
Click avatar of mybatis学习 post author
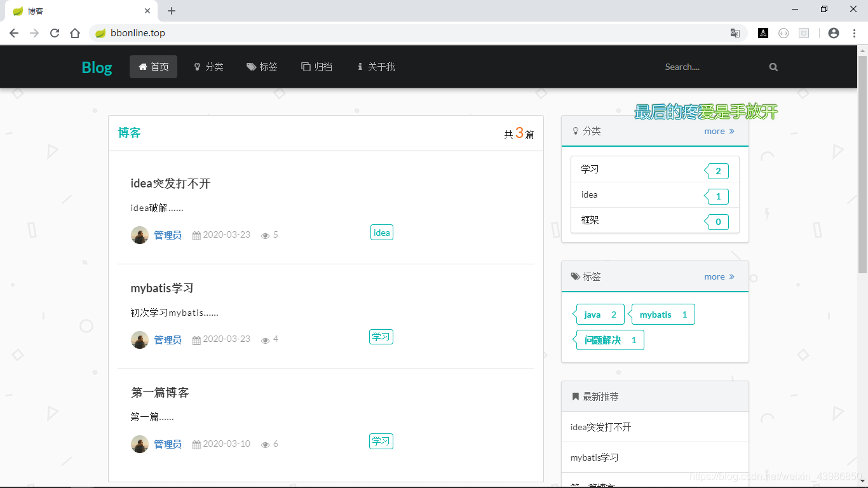pos(140,340)
